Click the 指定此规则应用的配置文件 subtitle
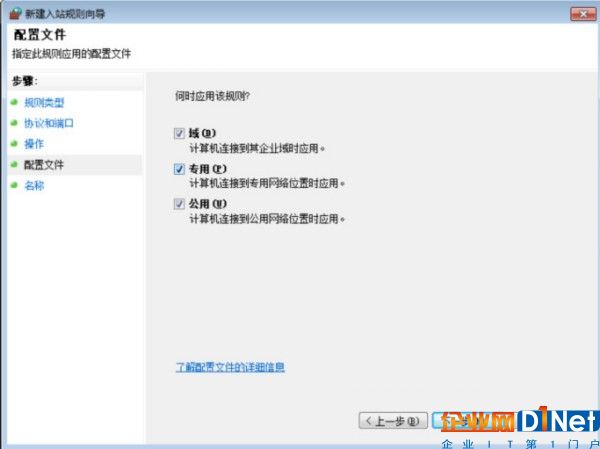Viewport: 600px width, 449px height. pos(72,54)
